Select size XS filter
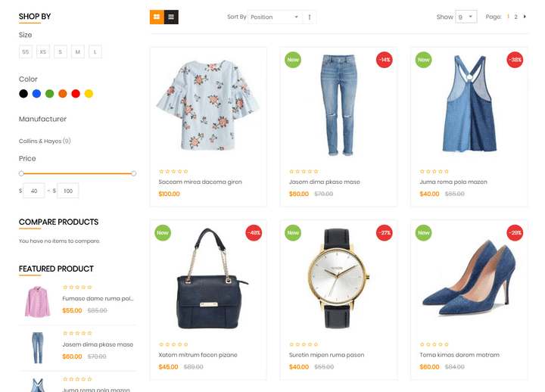The image size is (545, 392). click(43, 51)
